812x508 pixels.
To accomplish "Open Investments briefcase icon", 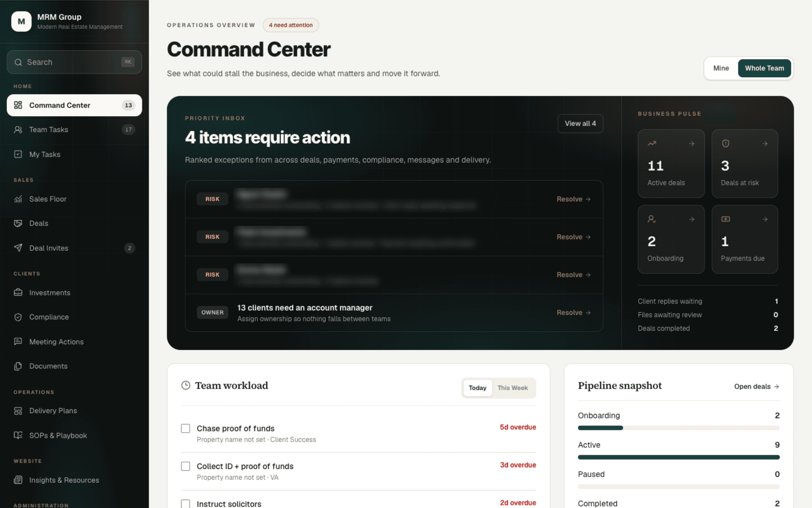I will pos(18,292).
